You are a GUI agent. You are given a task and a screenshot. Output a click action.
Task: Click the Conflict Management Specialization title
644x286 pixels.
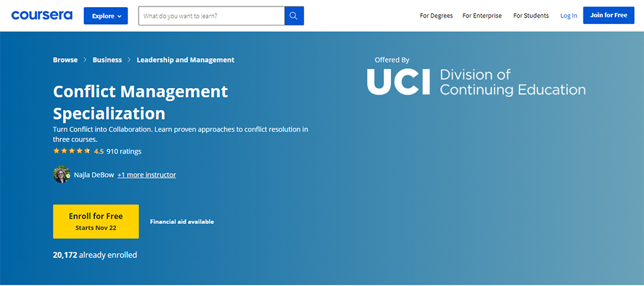[x=141, y=102]
